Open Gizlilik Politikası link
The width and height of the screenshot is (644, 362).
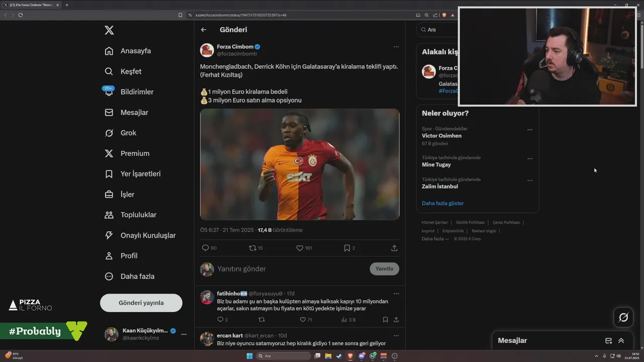pos(470,222)
